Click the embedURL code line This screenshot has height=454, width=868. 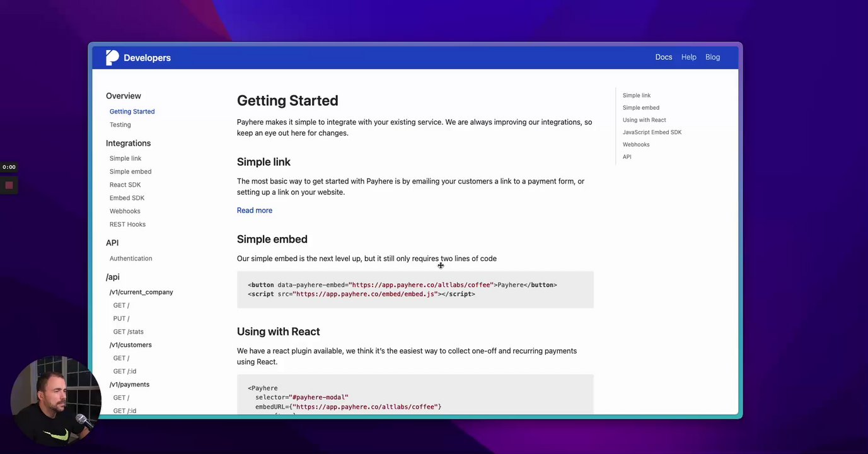(x=348, y=407)
